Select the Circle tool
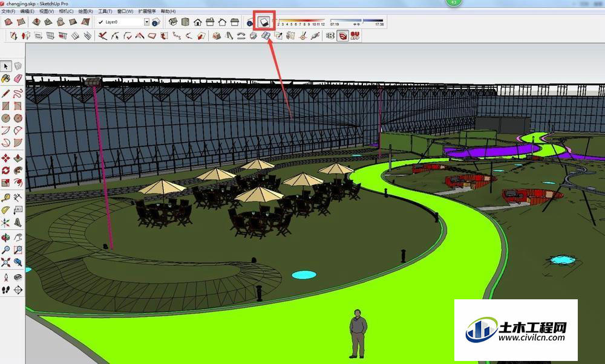Screen dimensions: 605x364 click(6, 118)
